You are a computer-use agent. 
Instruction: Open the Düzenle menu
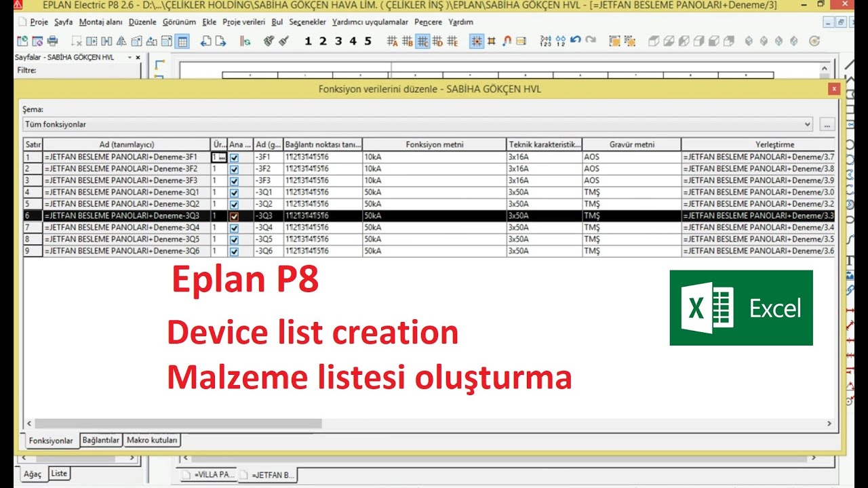tap(142, 22)
